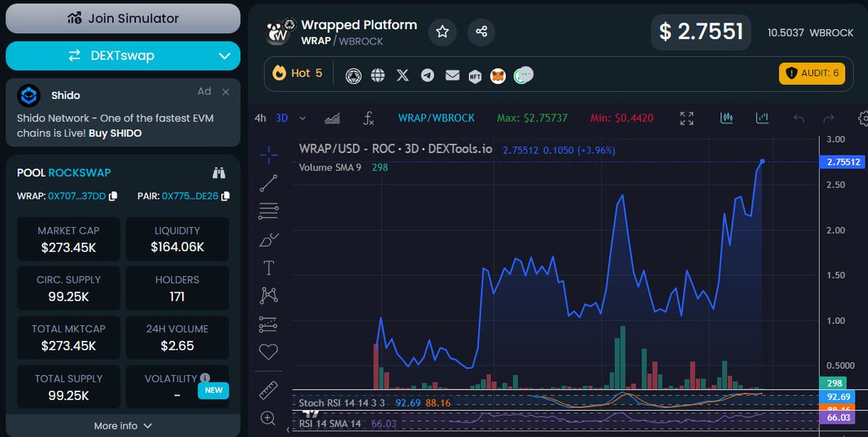
Task: Open PAIR address 0X775...DE26 link
Action: pyautogui.click(x=190, y=197)
